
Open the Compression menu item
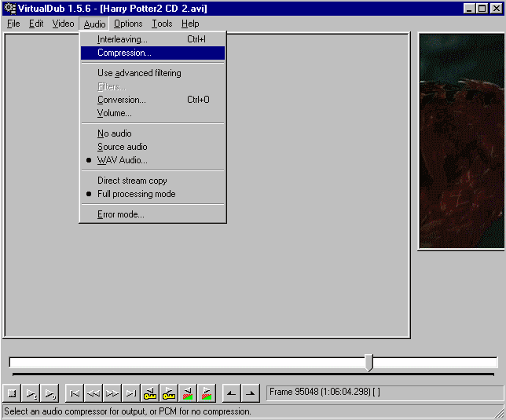coord(124,53)
